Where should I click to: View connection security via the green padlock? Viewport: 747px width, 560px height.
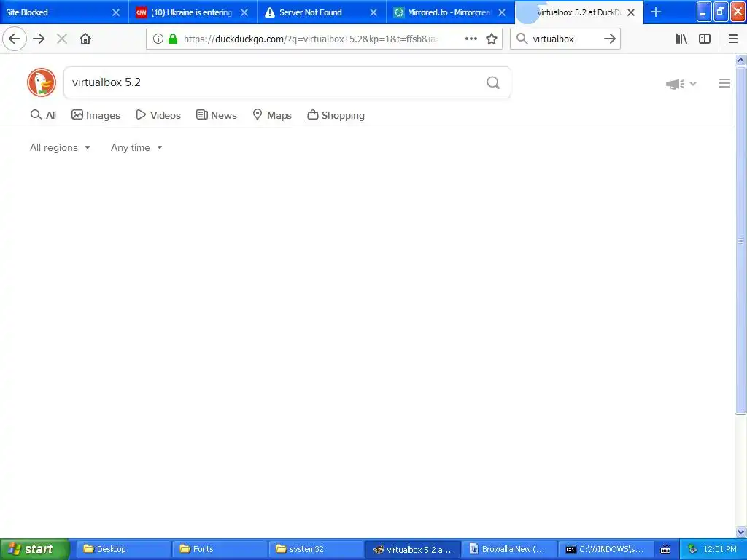[173, 39]
